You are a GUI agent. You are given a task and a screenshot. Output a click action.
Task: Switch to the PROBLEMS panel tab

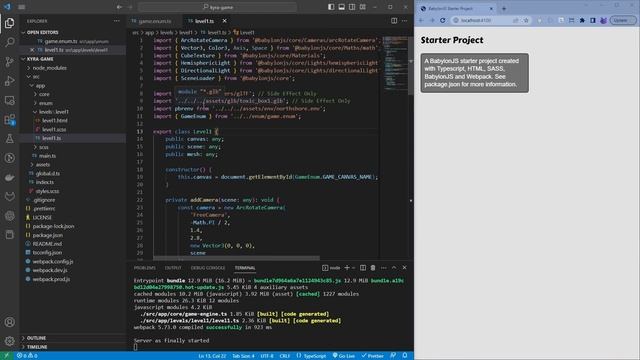[145, 268]
